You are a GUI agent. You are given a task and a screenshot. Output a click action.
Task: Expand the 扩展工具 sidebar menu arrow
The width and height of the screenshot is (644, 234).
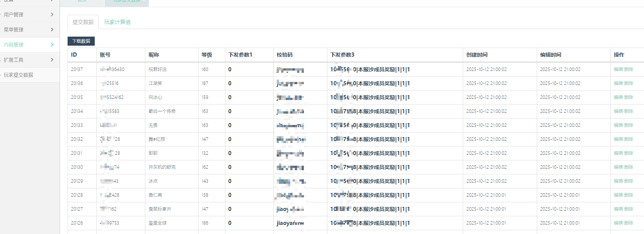[x=52, y=60]
